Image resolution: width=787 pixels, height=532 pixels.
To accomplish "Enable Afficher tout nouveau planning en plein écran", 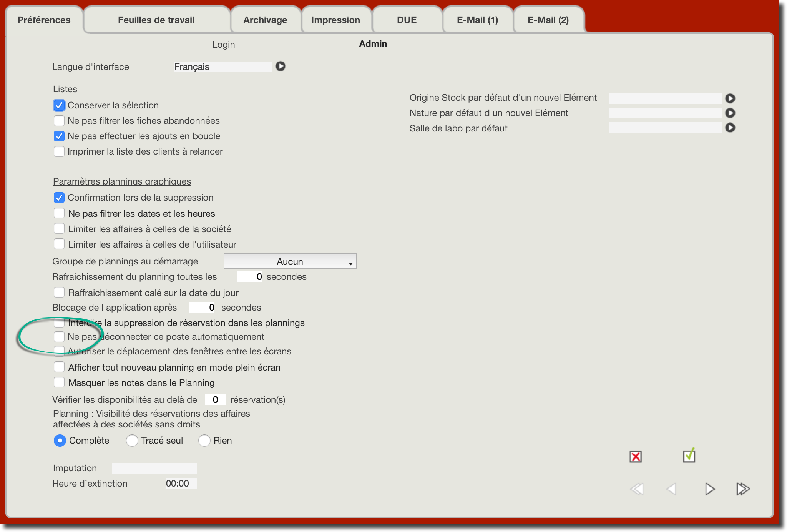I will (x=59, y=367).
